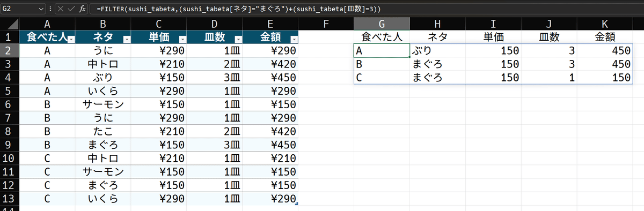Select the column E header
The width and height of the screenshot is (644, 211).
click(270, 24)
